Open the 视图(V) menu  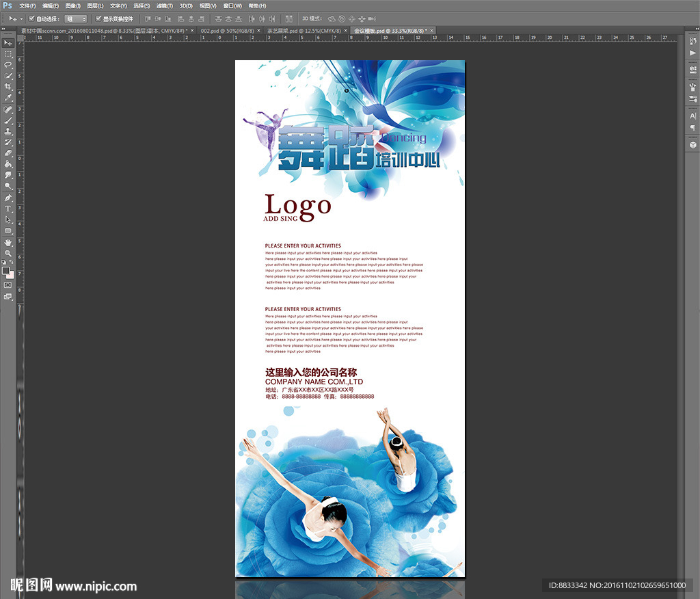[208, 5]
